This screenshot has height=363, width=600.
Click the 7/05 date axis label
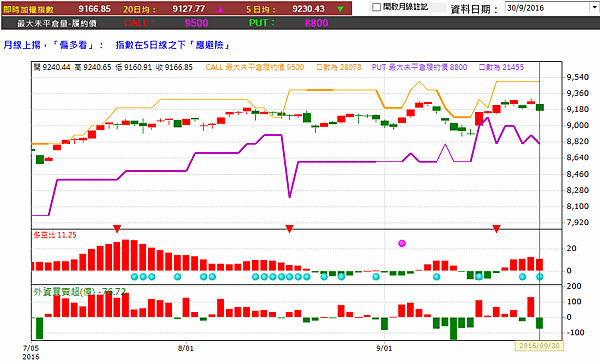(31, 348)
